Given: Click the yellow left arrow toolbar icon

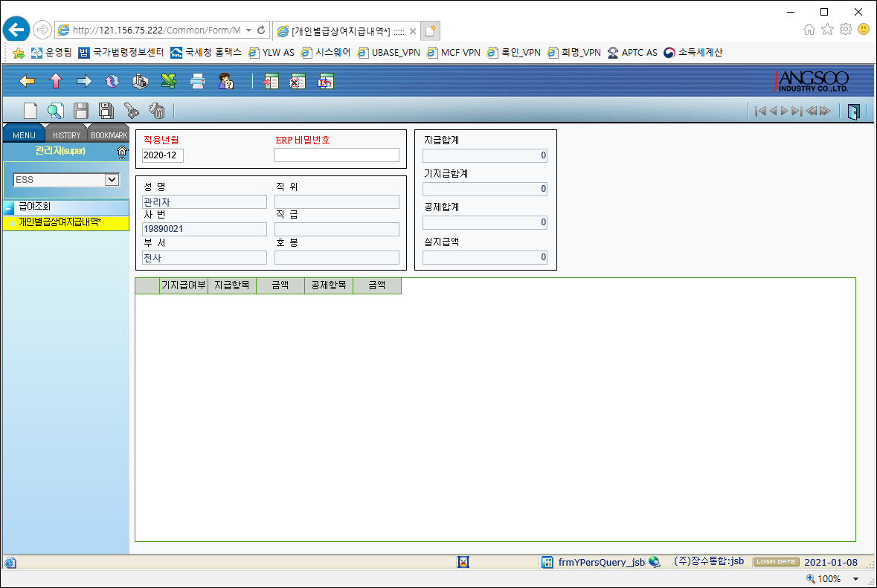Looking at the screenshot, I should coord(27,82).
